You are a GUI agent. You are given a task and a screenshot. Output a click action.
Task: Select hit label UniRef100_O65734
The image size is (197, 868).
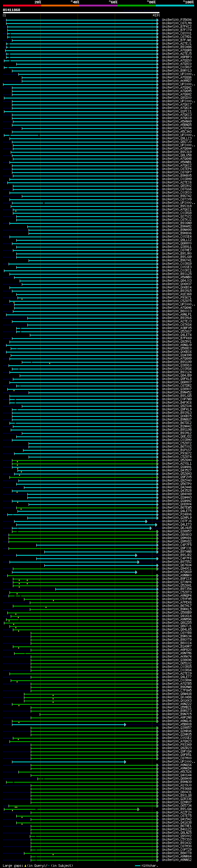coord(176,805)
